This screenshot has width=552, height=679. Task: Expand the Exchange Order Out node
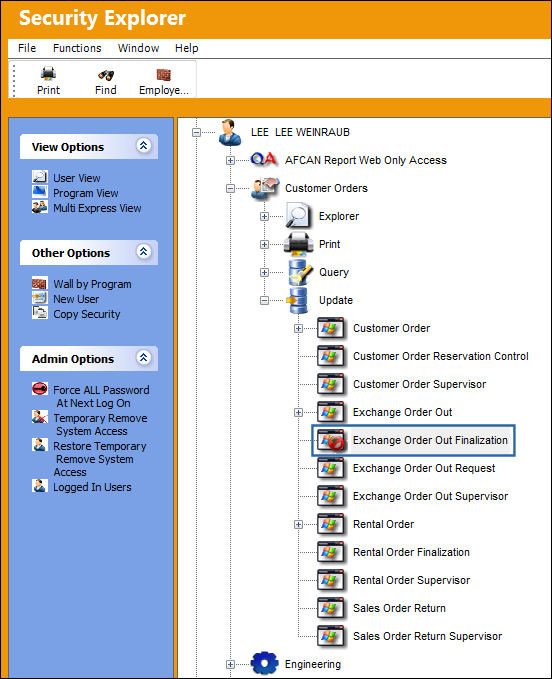298,412
